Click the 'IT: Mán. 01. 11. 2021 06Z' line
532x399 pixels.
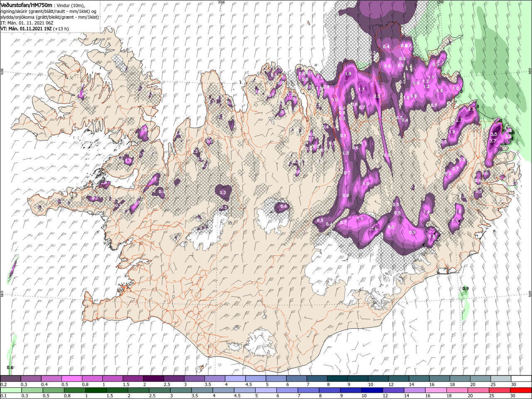pos(26,22)
